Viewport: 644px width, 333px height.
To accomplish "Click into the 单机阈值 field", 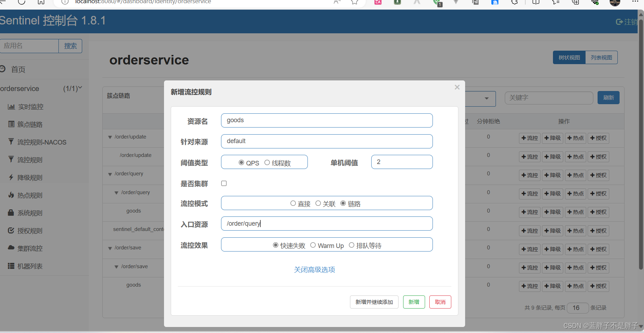I will [402, 162].
